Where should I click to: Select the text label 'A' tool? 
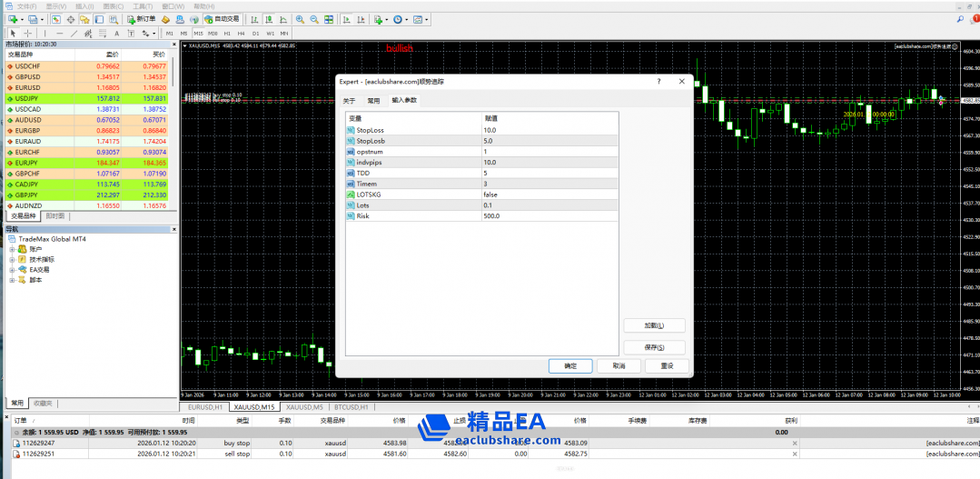[117, 34]
